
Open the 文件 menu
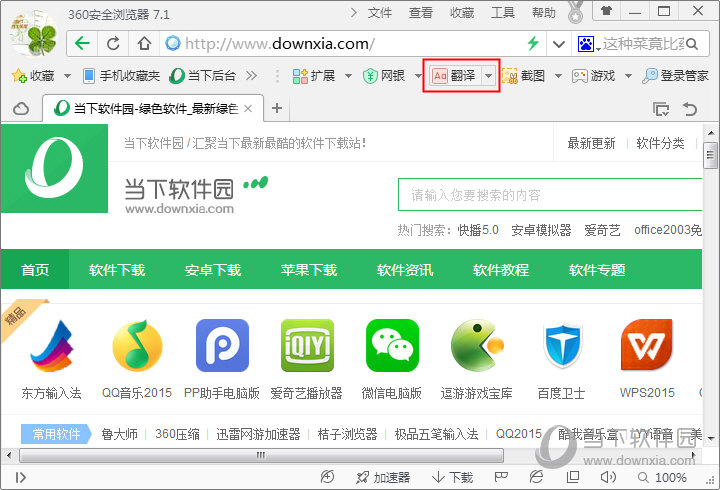pyautogui.click(x=380, y=13)
